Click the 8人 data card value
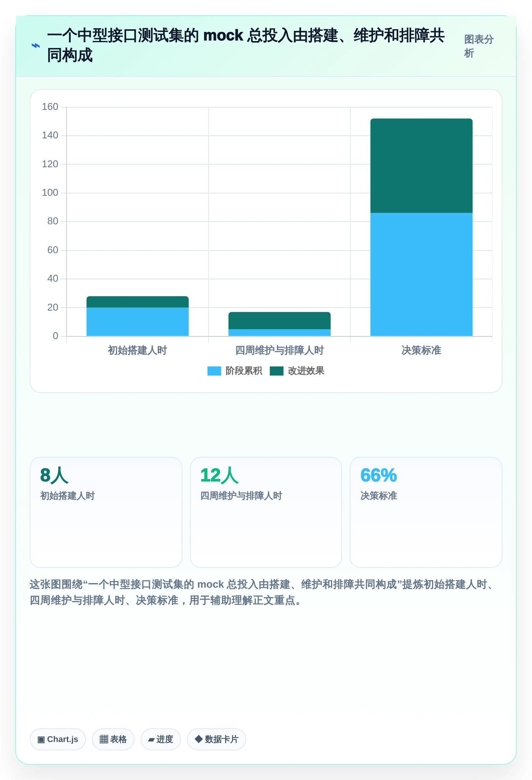The width and height of the screenshot is (532, 780). pyautogui.click(x=54, y=475)
